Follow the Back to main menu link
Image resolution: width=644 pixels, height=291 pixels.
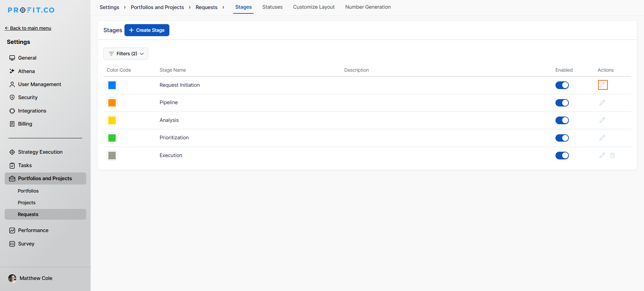pos(28,28)
